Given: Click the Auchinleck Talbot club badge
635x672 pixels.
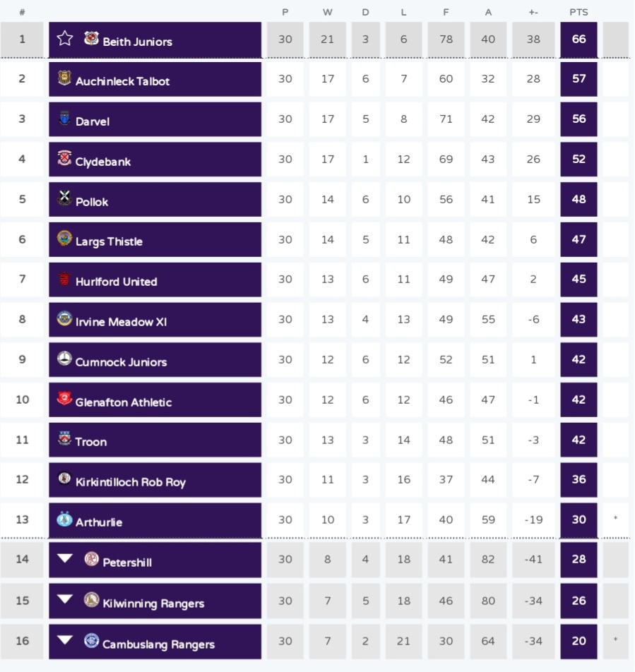Looking at the screenshot, I should click(x=64, y=78).
